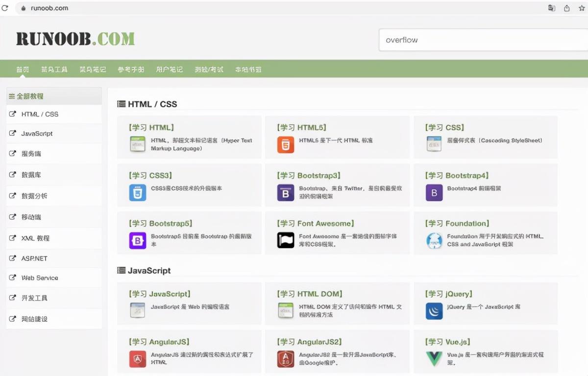The image size is (588, 376).
Task: Open the first tab in green navigation bar
Action: pos(23,70)
